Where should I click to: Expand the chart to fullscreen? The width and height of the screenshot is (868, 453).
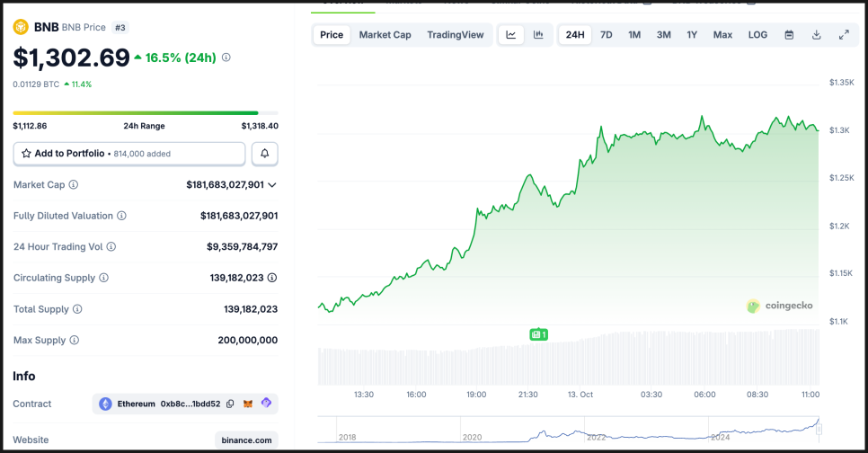[844, 35]
